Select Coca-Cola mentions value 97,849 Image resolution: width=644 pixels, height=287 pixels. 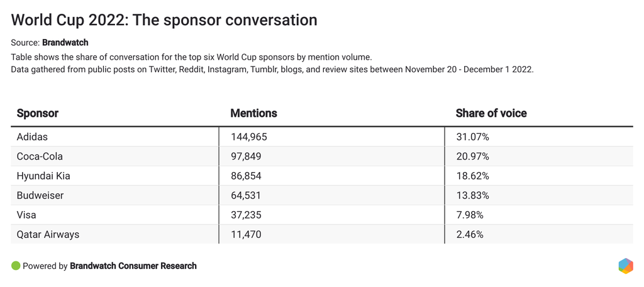coord(247,156)
